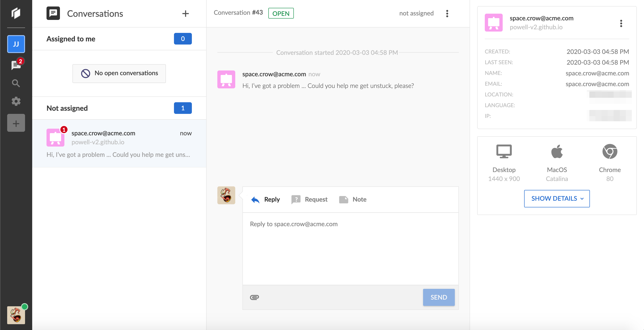Switch to the Note tab
644x330 pixels.
(353, 199)
